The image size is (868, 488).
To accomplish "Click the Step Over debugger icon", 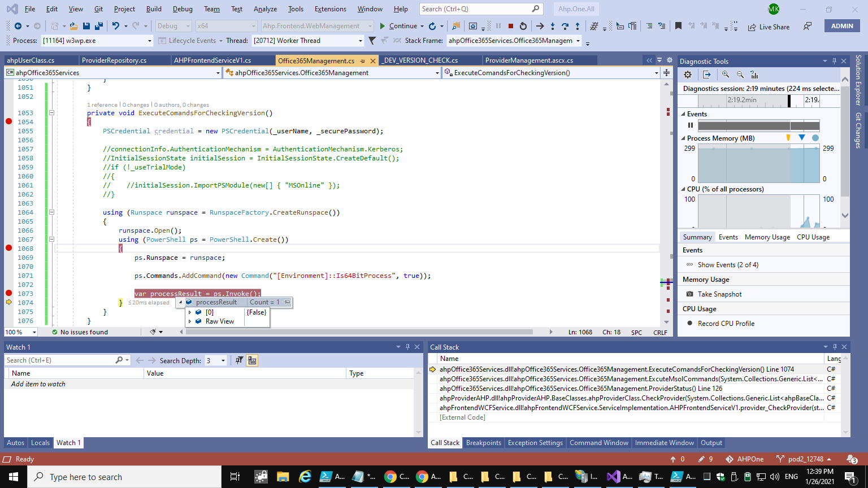I will tap(565, 26).
